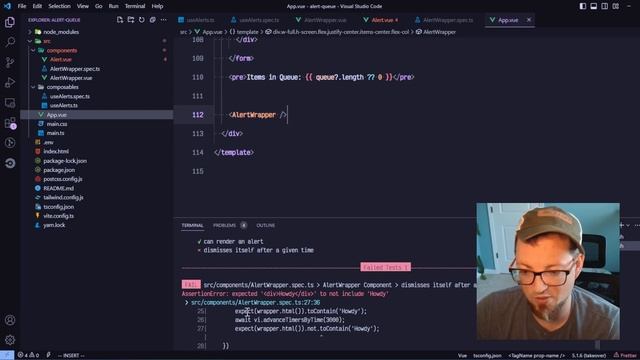The width and height of the screenshot is (640, 360).
Task: Open the Terminal menu
Action: (x=135, y=6)
